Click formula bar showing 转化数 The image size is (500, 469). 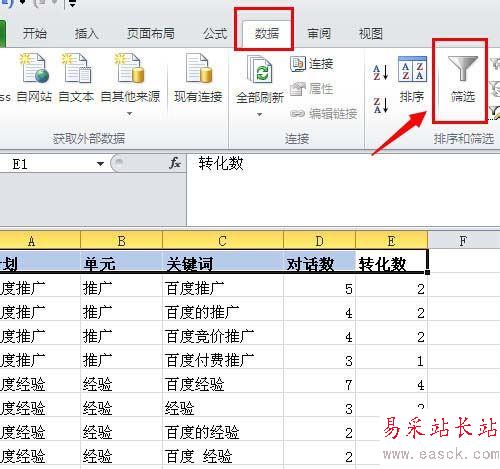pos(343,189)
